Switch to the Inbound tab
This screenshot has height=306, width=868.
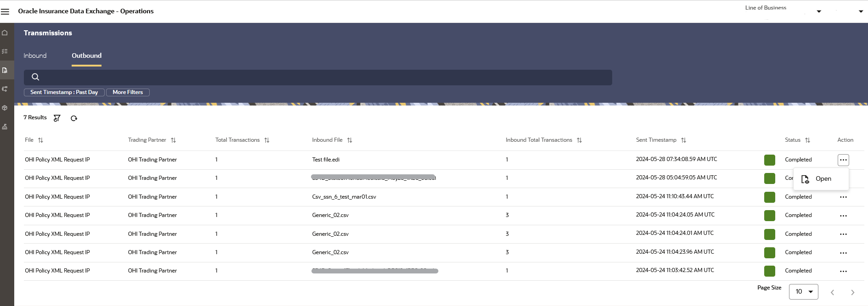(35, 56)
